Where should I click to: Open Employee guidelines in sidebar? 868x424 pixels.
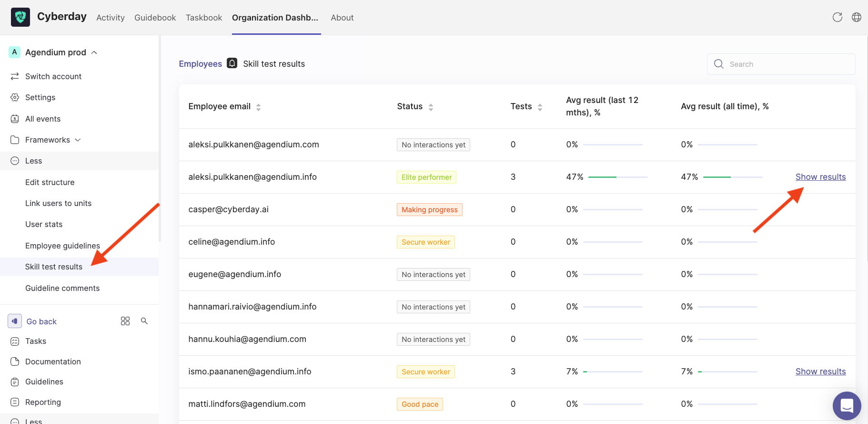(x=63, y=246)
